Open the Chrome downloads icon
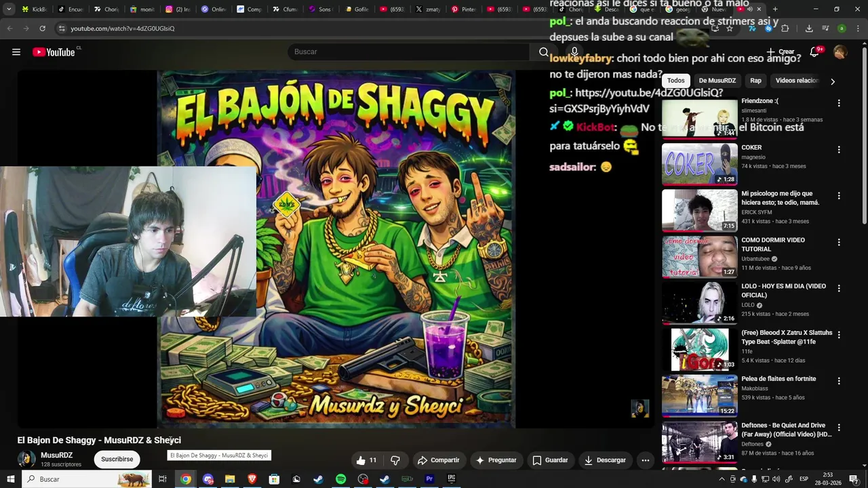Image resolution: width=868 pixels, height=488 pixels. [809, 28]
